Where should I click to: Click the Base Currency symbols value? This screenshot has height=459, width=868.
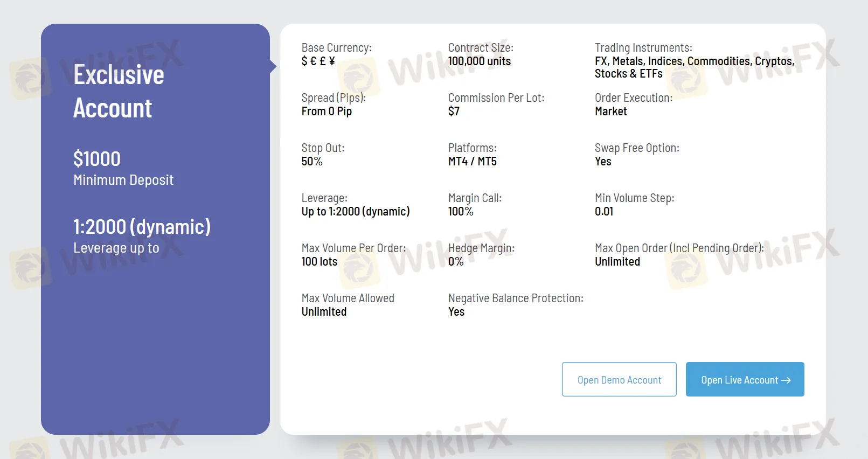pos(318,61)
